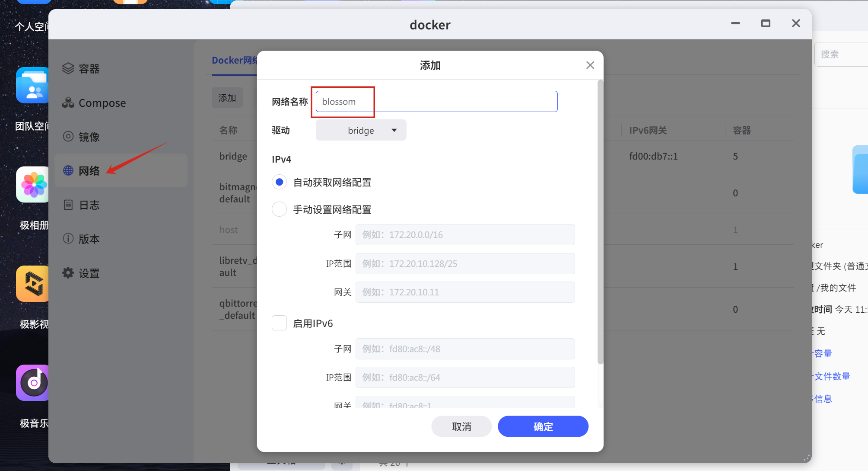Open the Settings (设置) gear icon
This screenshot has height=471, width=868.
[x=68, y=273]
